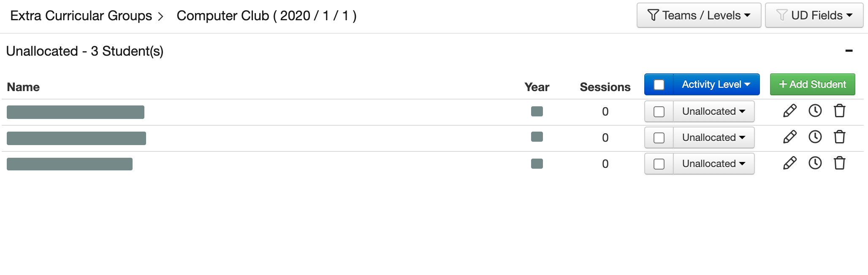Screen dimensions: 868x275
Task: Click pencil icon on third student row
Action: pyautogui.click(x=789, y=163)
